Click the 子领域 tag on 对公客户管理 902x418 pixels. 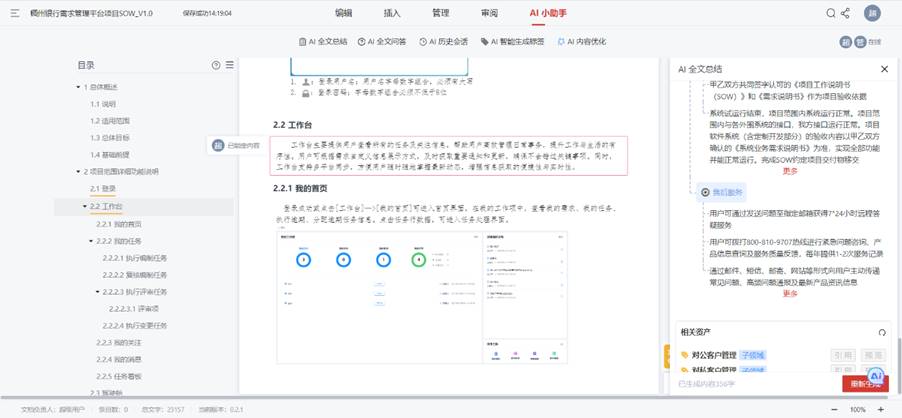753,355
